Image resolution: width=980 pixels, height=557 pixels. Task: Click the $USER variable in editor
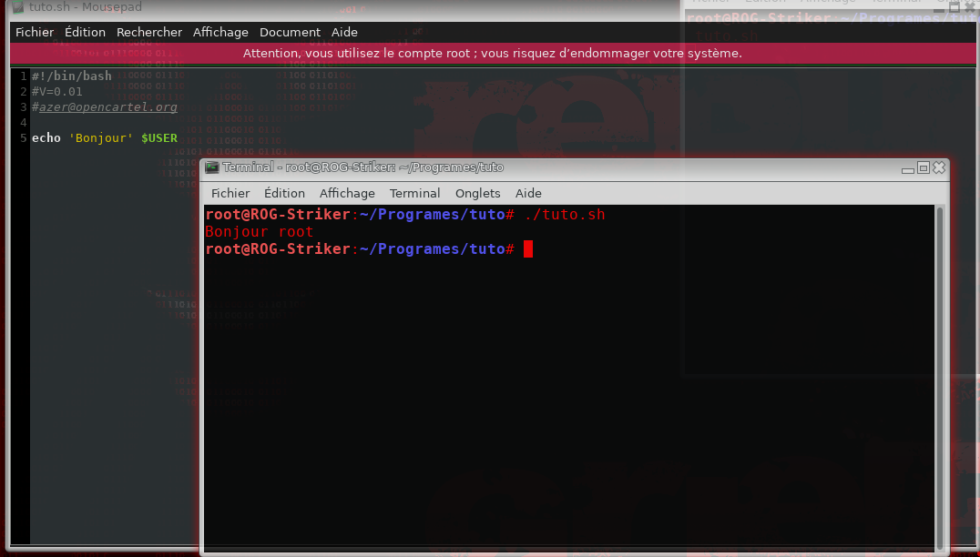pos(159,138)
